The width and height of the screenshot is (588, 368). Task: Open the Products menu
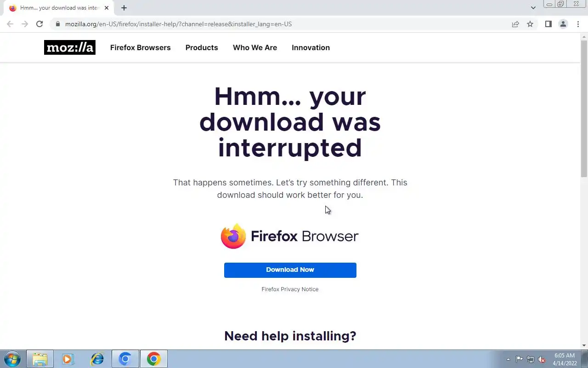coord(202,47)
